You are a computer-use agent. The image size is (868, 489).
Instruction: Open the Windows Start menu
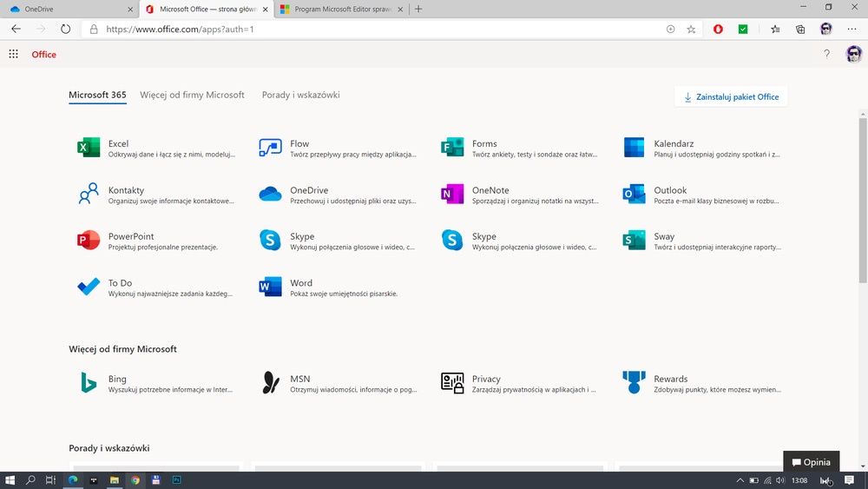10,480
